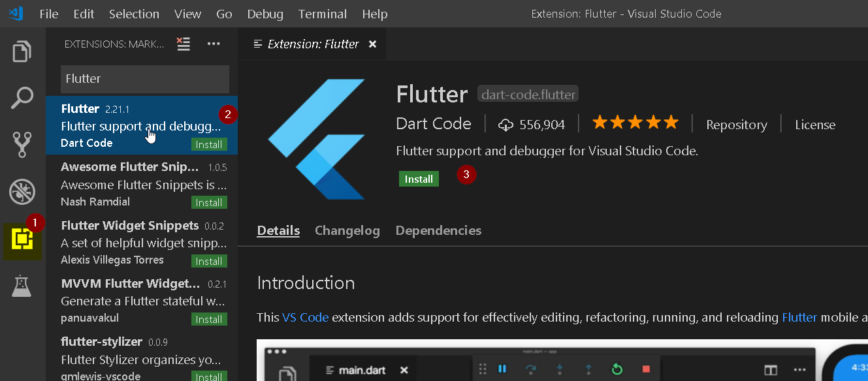The width and height of the screenshot is (868, 381).
Task: Click the large Flutter extension logo
Action: click(317, 139)
